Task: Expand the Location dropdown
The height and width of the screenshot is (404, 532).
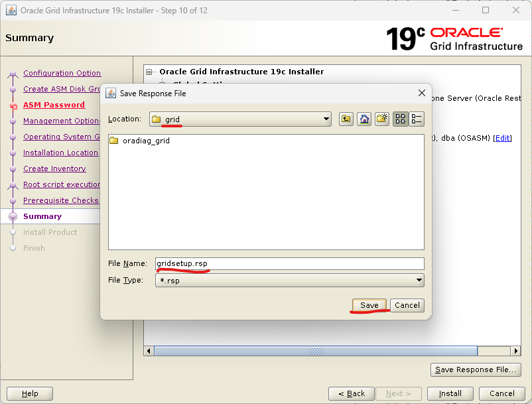Action: [x=326, y=119]
